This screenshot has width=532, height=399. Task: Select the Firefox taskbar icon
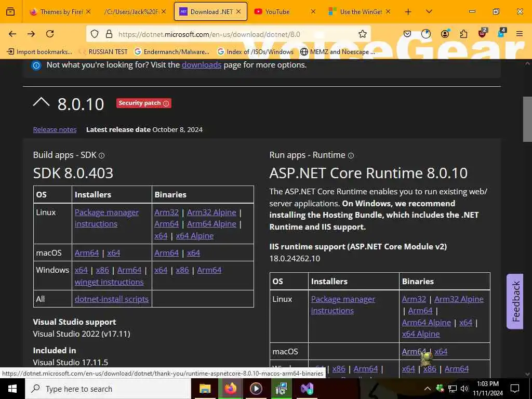(230, 389)
